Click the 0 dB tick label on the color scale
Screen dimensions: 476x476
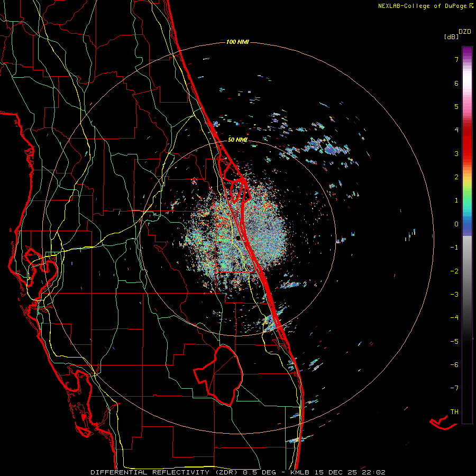tap(456, 224)
